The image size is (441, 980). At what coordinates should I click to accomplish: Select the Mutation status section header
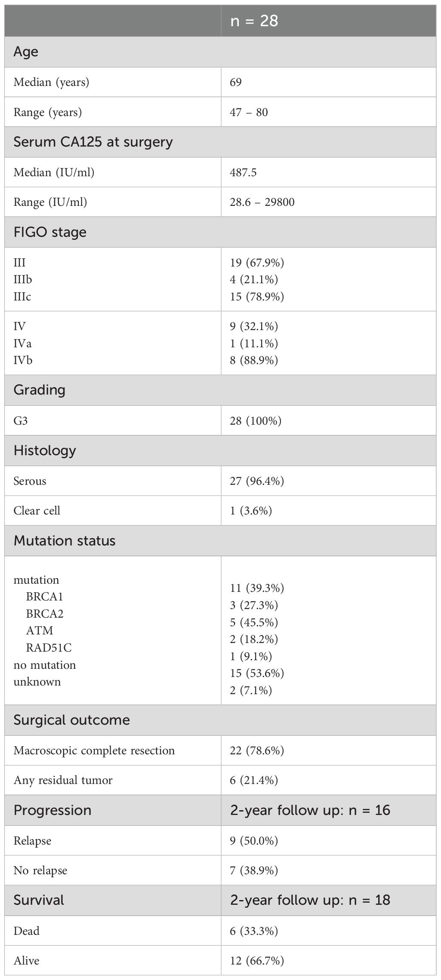click(x=65, y=541)
